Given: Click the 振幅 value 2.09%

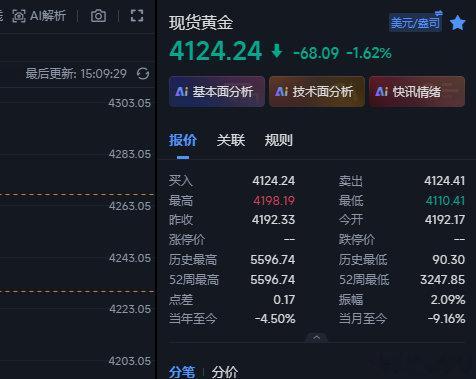Looking at the screenshot, I should click(448, 299).
